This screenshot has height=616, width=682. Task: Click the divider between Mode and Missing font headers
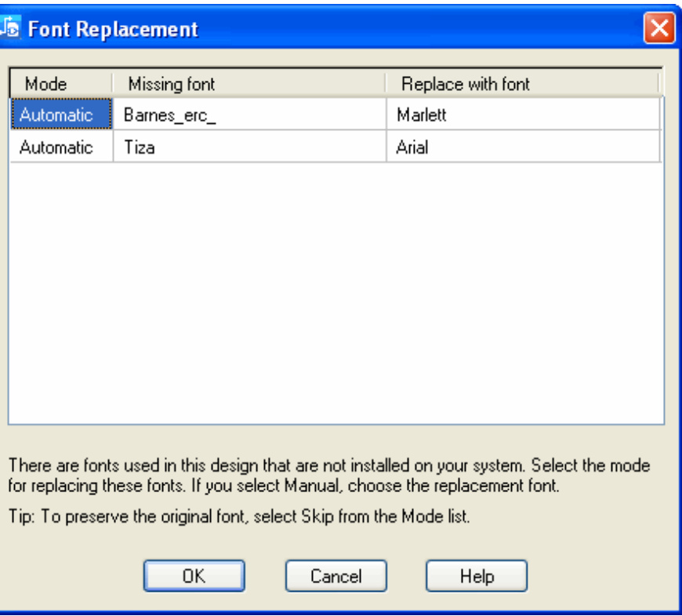114,84
